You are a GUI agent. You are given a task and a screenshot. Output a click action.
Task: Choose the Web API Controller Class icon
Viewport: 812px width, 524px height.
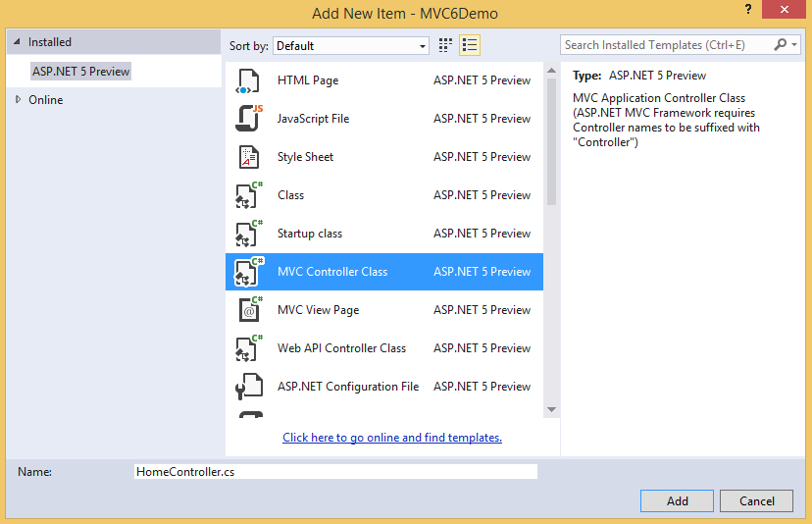248,348
